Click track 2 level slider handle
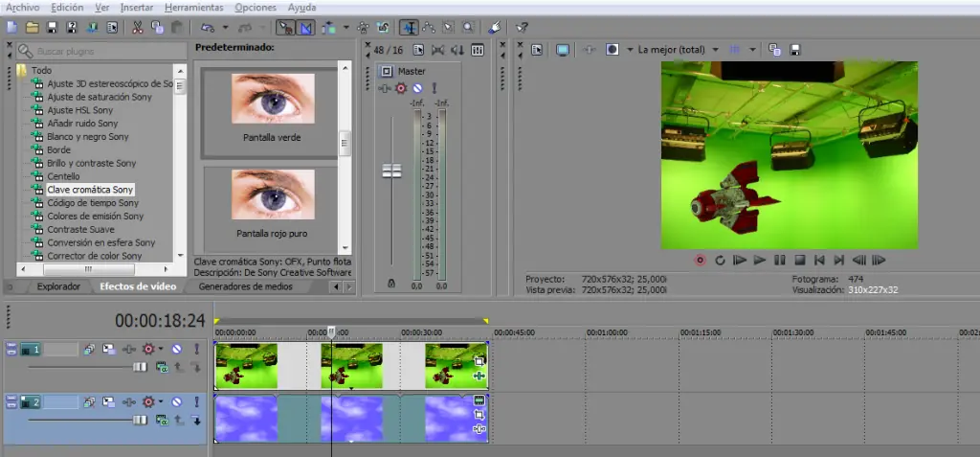 coord(140,420)
